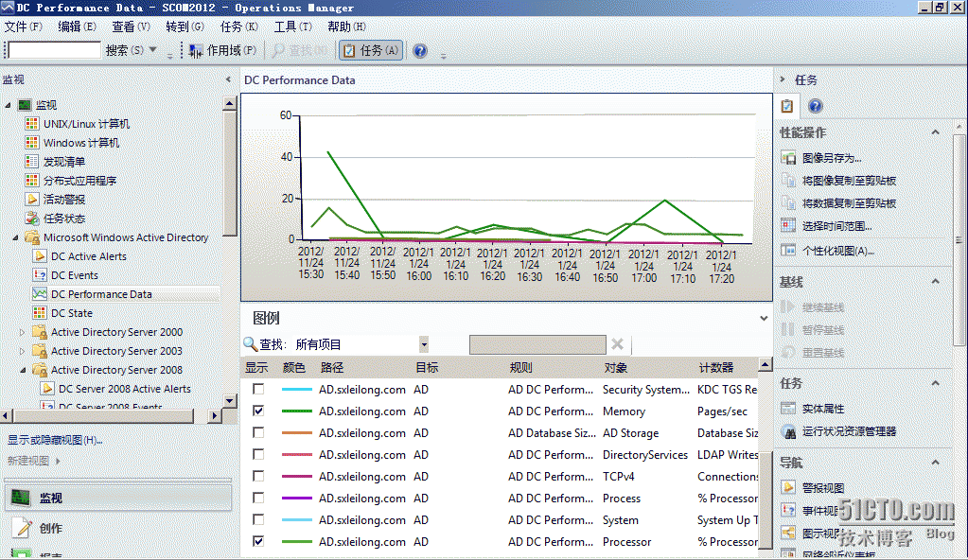Click the orange AD Storage color swatch
Screen dimensions: 968x560
click(297, 433)
